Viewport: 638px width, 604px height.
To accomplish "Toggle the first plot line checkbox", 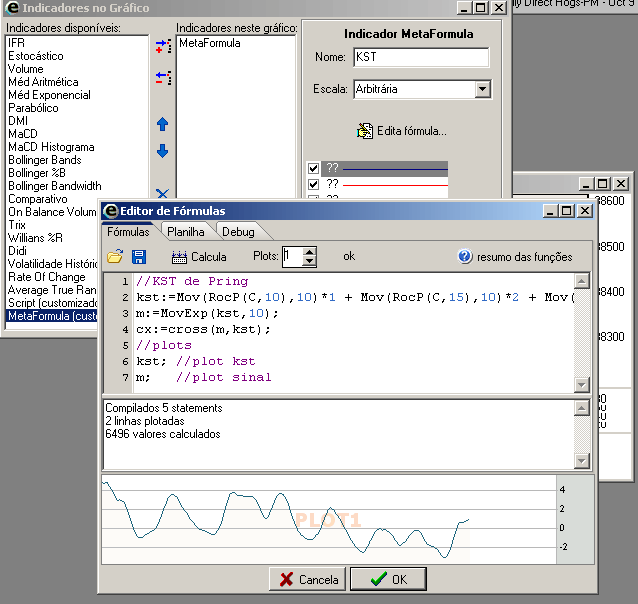I will (314, 168).
